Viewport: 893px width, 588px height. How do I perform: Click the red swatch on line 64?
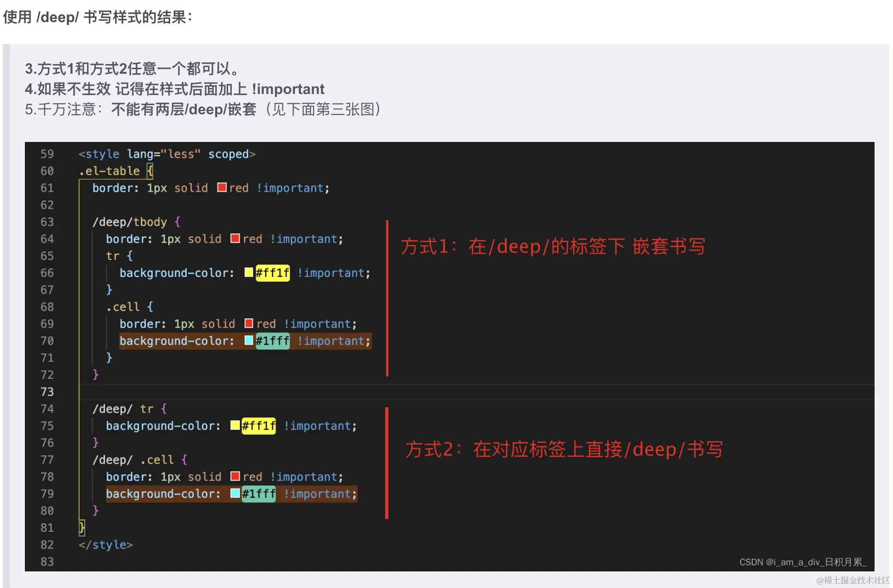coord(235,238)
